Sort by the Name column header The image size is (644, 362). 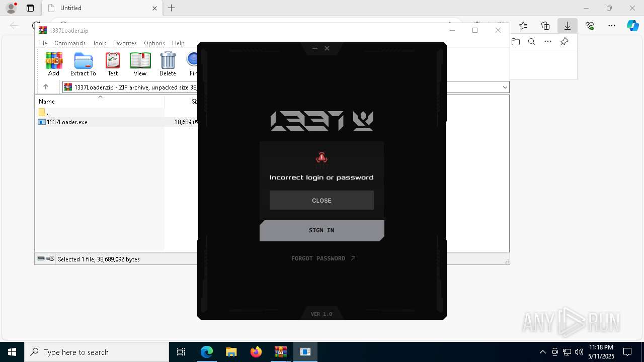(x=100, y=101)
